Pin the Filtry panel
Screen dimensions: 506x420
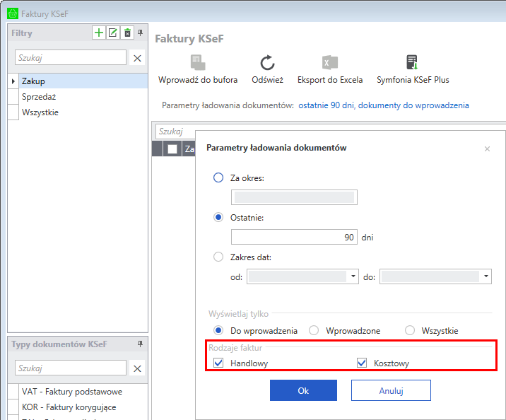[140, 33]
